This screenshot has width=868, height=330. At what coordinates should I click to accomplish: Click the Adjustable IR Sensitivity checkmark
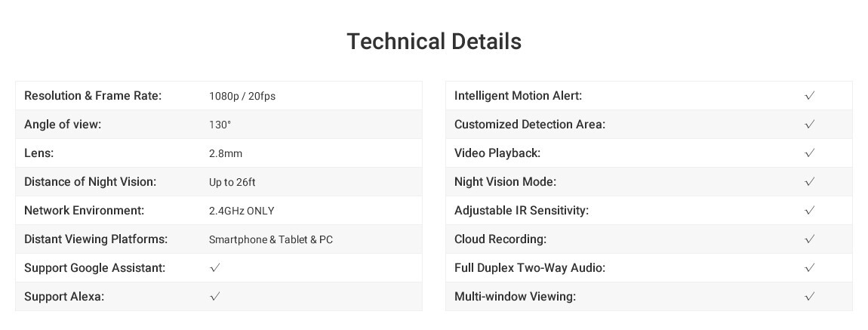click(x=809, y=211)
